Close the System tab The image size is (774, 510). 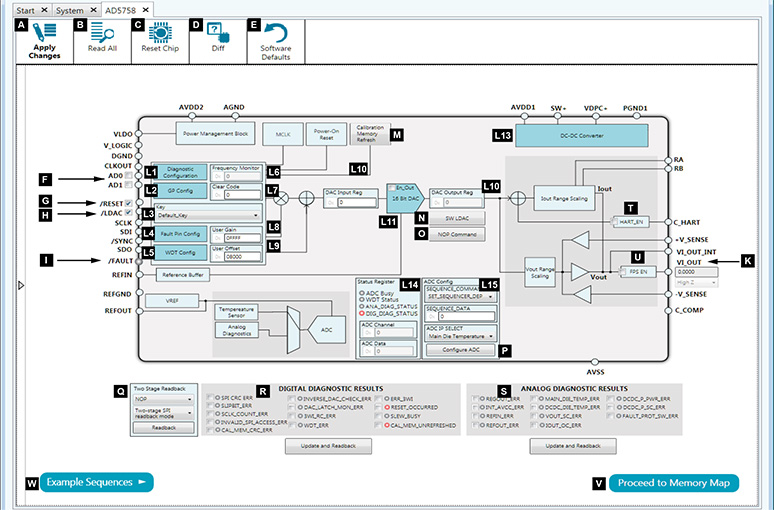[93, 10]
